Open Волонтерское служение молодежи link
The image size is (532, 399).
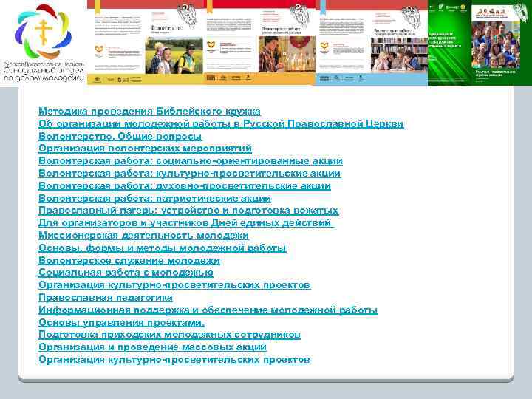129,261
